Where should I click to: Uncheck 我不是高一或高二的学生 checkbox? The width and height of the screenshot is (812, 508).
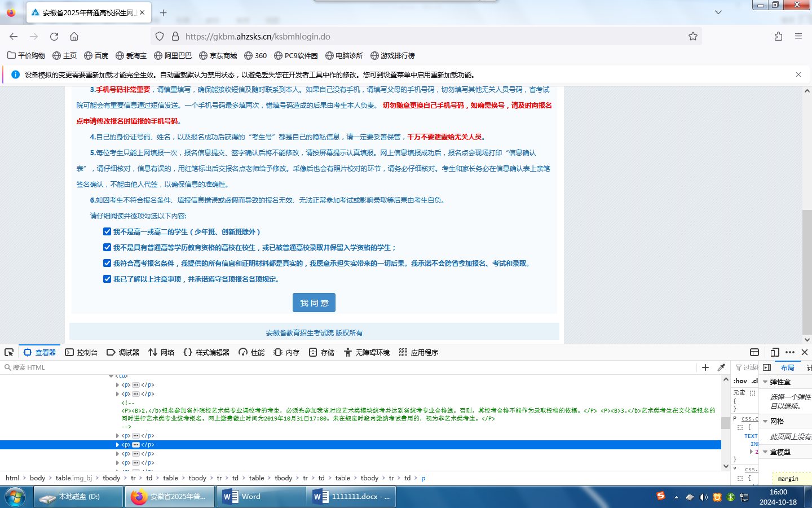[107, 231]
